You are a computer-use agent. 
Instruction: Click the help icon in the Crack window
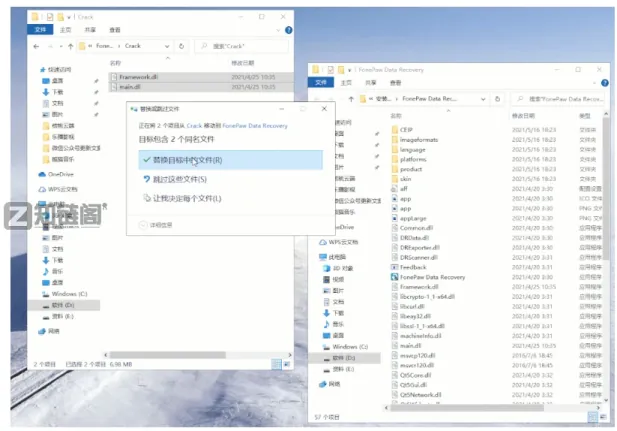(288, 30)
